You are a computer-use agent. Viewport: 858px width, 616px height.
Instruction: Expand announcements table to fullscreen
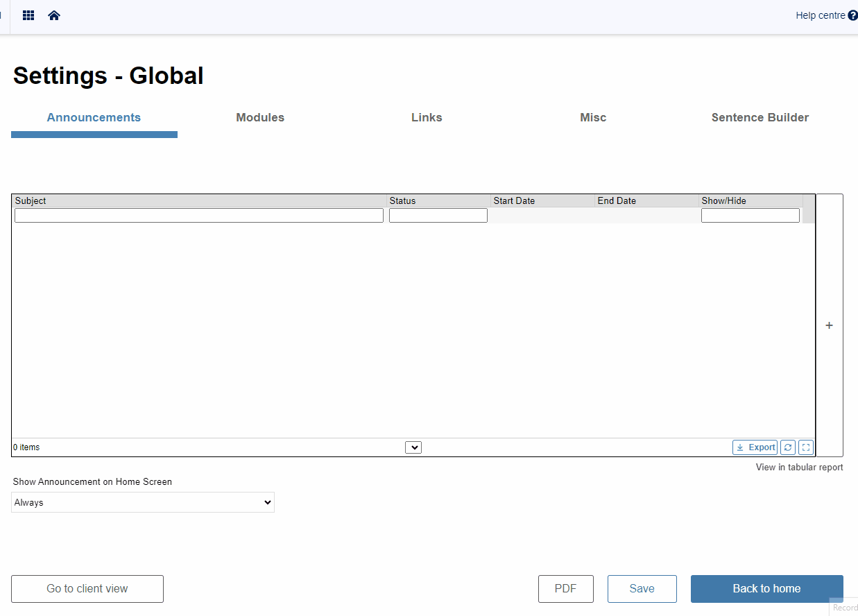(x=805, y=447)
